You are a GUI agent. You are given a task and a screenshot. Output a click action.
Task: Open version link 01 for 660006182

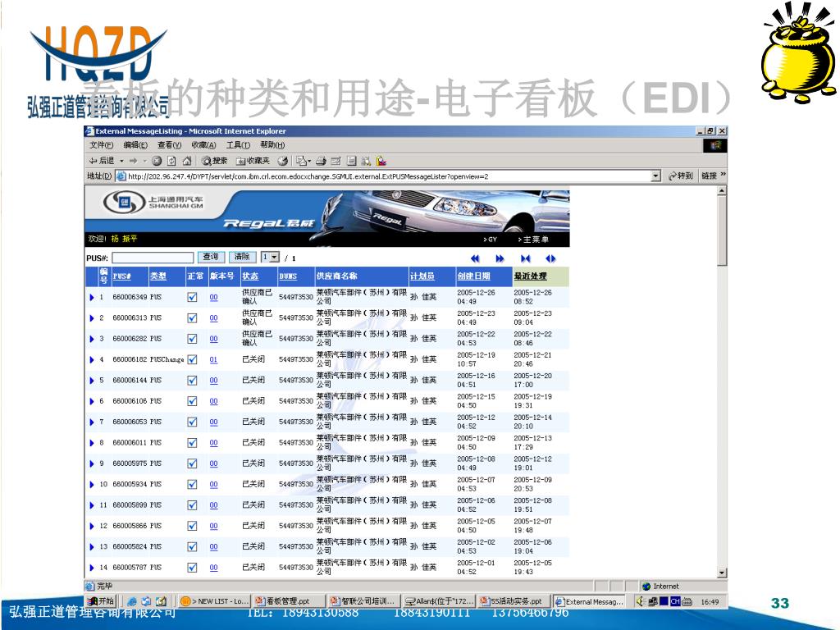tap(214, 360)
